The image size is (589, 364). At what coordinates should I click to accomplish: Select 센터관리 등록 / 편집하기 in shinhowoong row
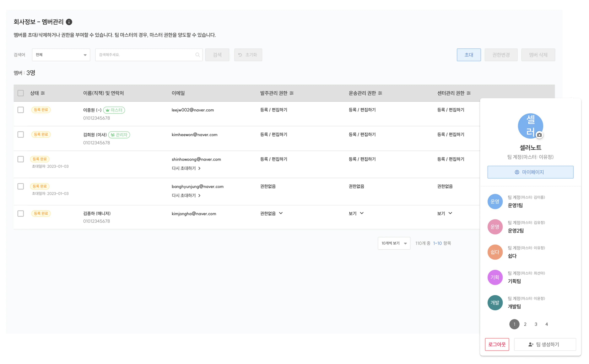(x=451, y=159)
